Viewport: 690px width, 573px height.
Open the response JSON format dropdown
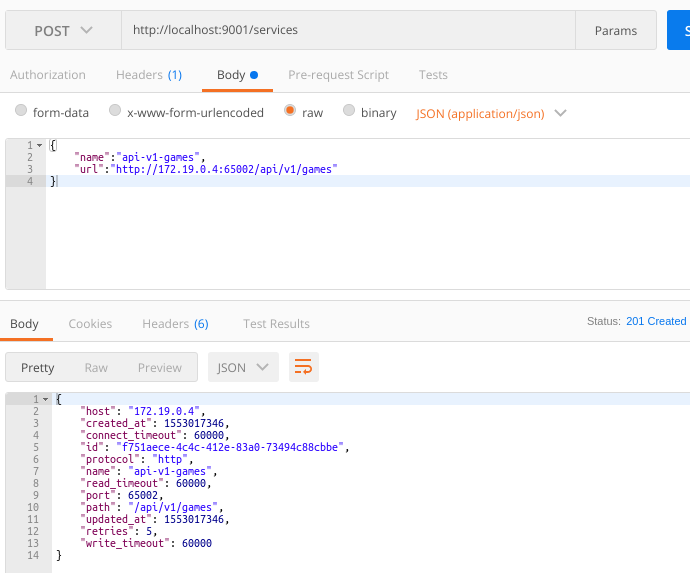point(243,367)
